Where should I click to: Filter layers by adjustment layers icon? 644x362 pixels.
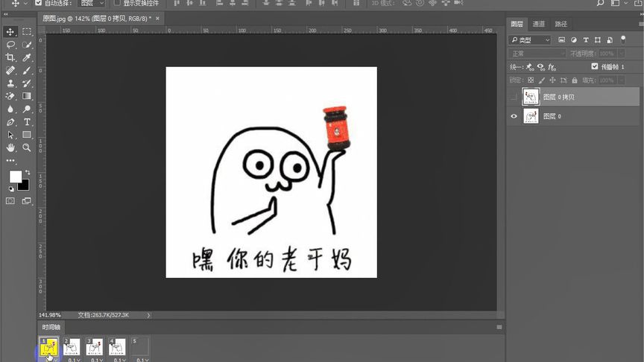[574, 39]
